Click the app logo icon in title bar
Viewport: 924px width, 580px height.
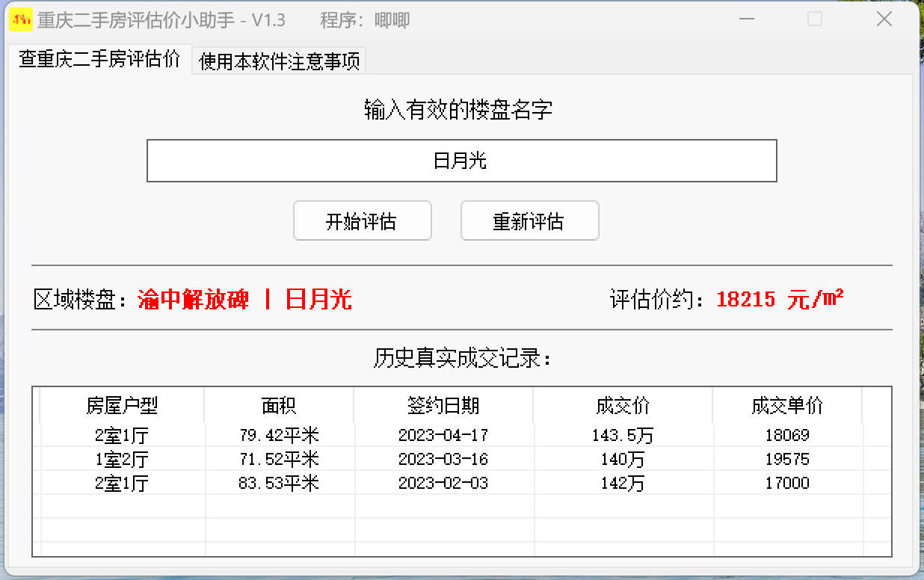[20, 19]
